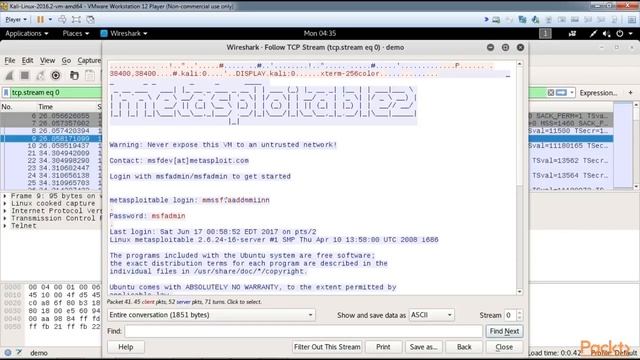Open Kali volume control icon
The width and height of the screenshot is (640, 360).
607,33
